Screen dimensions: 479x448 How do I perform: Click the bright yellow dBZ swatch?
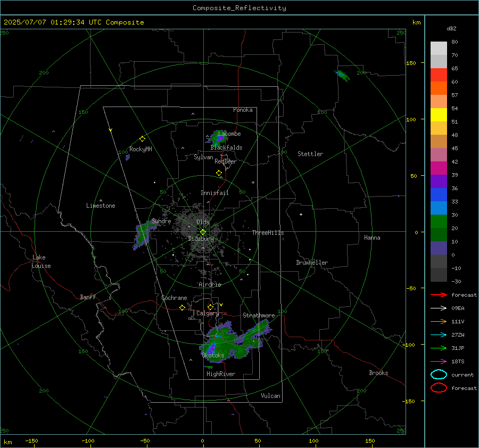point(439,115)
